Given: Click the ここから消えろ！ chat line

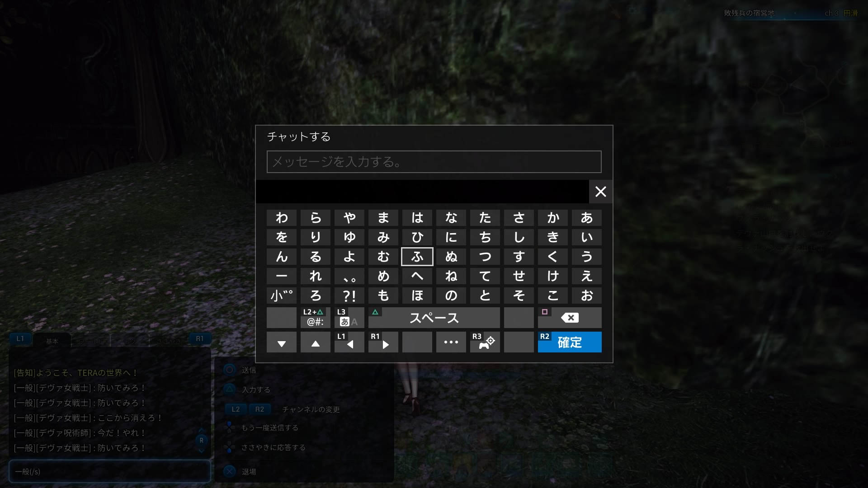Looking at the screenshot, I should pyautogui.click(x=88, y=418).
